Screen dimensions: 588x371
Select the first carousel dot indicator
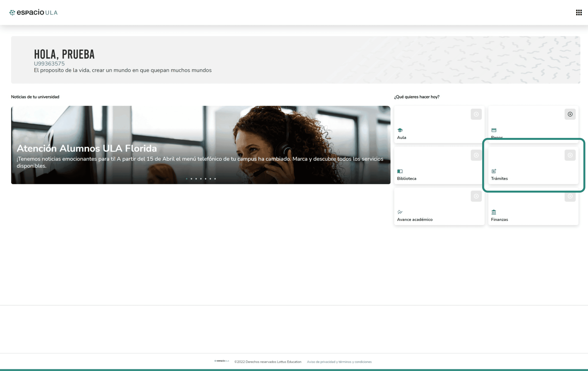coord(187,179)
